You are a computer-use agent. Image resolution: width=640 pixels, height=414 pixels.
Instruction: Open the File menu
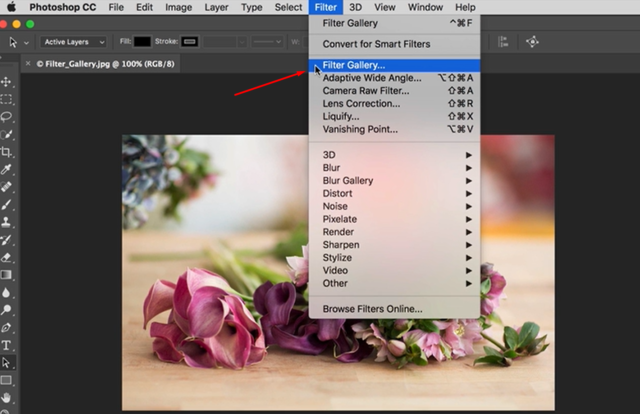(116, 7)
